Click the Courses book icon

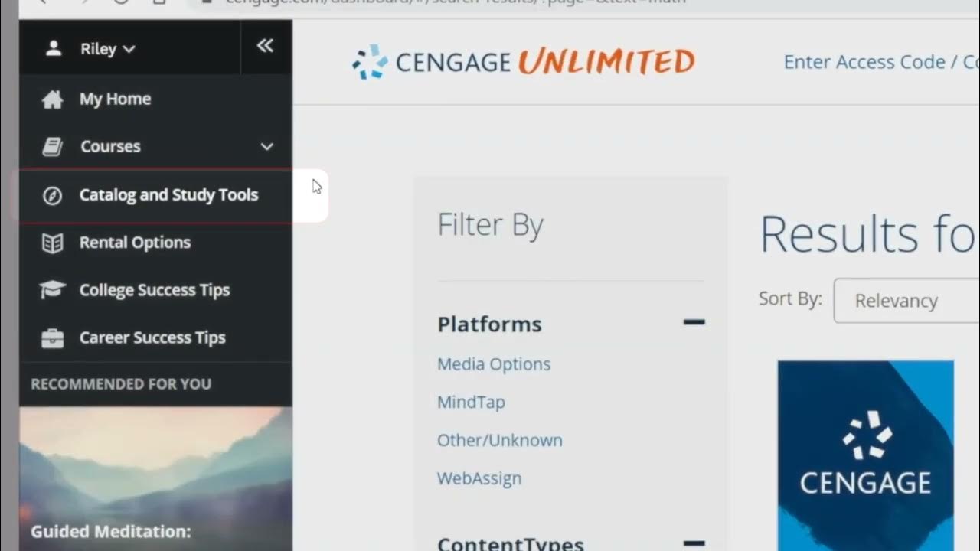52,147
